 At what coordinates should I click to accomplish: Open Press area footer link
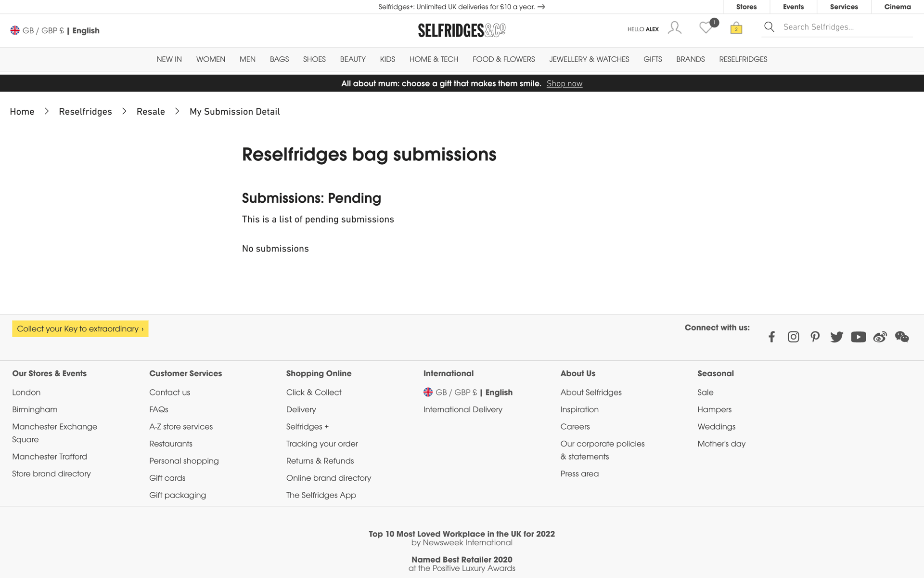point(579,473)
